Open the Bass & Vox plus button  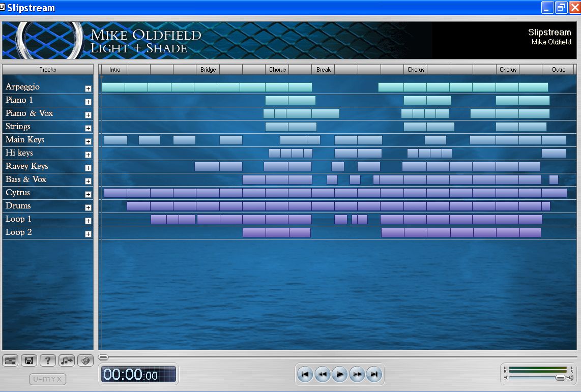[88, 181]
